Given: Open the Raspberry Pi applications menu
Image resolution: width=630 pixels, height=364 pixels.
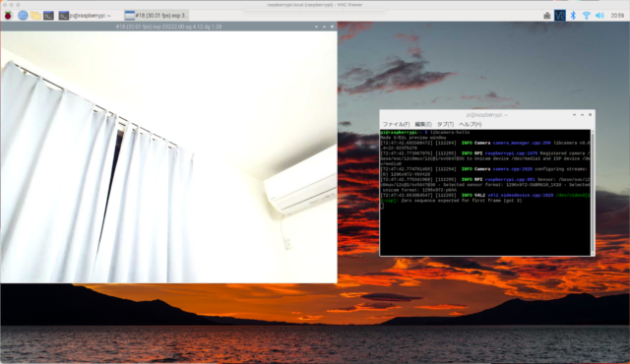Looking at the screenshot, I should (x=8, y=16).
